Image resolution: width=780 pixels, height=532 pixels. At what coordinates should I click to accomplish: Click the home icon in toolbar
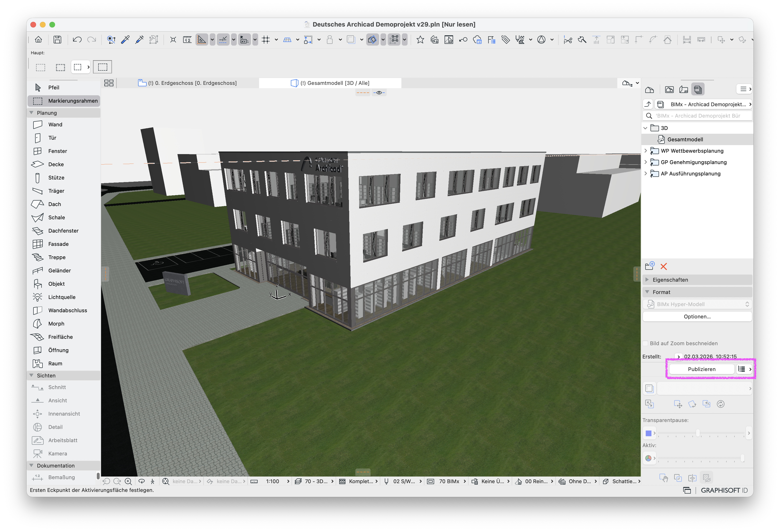click(x=39, y=40)
